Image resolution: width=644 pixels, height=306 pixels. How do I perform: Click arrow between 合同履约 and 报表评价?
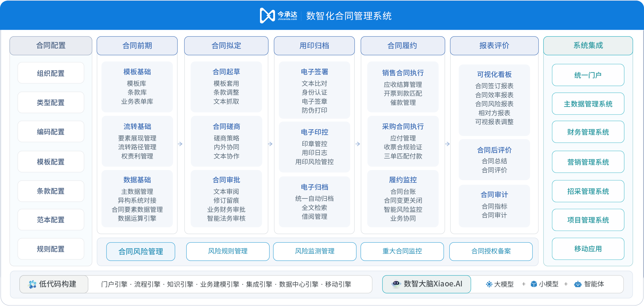point(447,144)
